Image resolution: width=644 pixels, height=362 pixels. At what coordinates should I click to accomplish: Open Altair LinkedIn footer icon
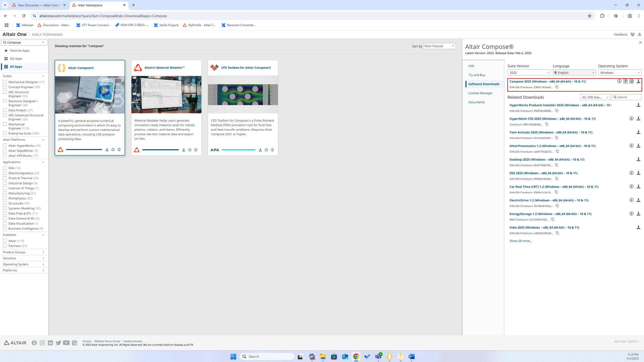coord(50,343)
